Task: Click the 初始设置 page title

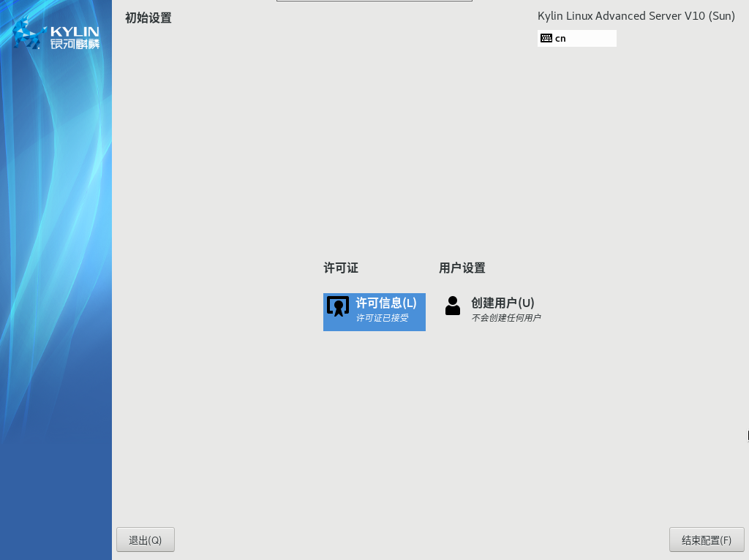Action: tap(148, 18)
